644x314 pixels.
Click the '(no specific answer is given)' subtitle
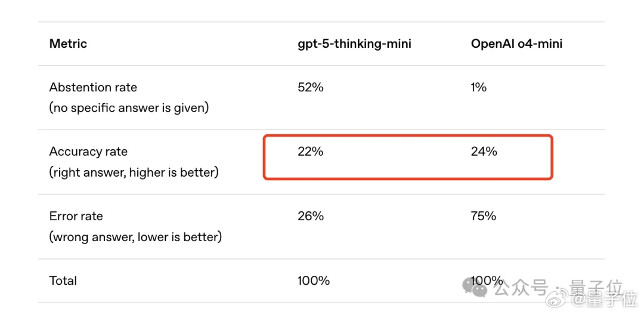(129, 109)
